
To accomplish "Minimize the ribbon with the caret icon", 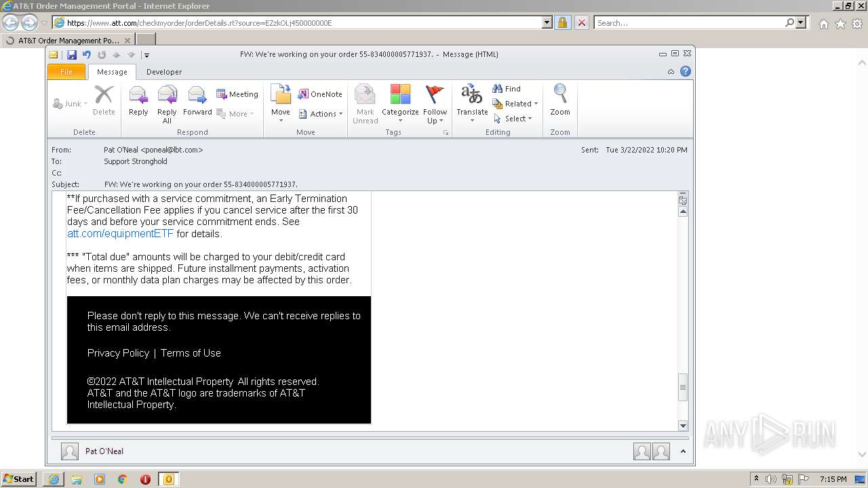I will pos(671,72).
